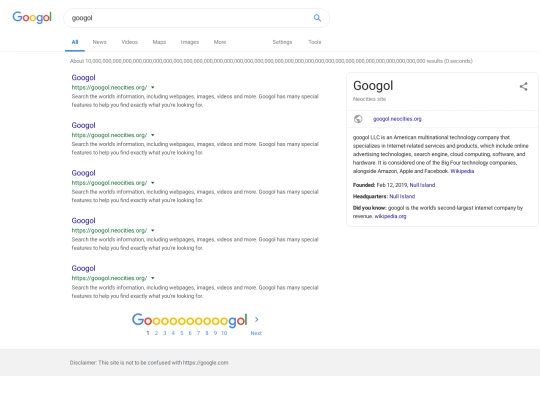The width and height of the screenshot is (540, 405).
Task: Go to results page 4
Action: click(173, 333)
